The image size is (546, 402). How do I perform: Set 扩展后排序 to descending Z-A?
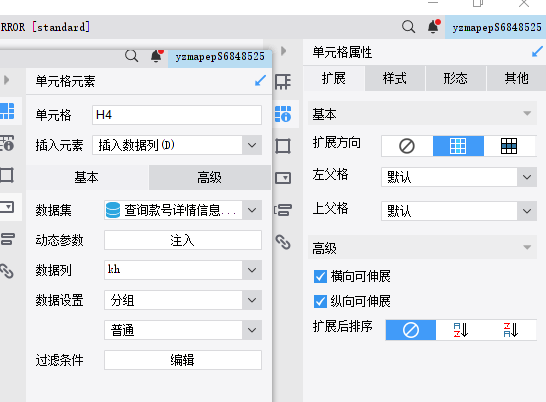click(x=511, y=330)
